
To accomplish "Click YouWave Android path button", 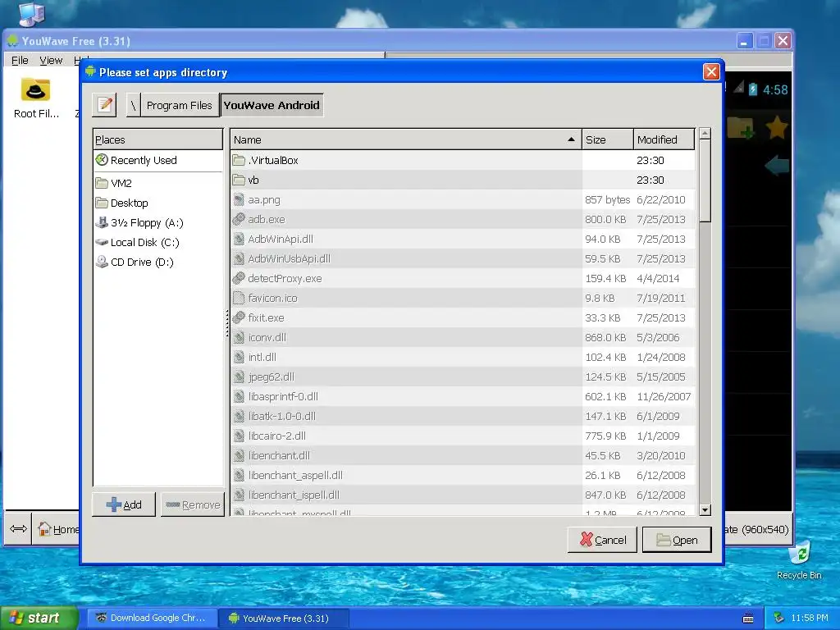I will (x=272, y=105).
